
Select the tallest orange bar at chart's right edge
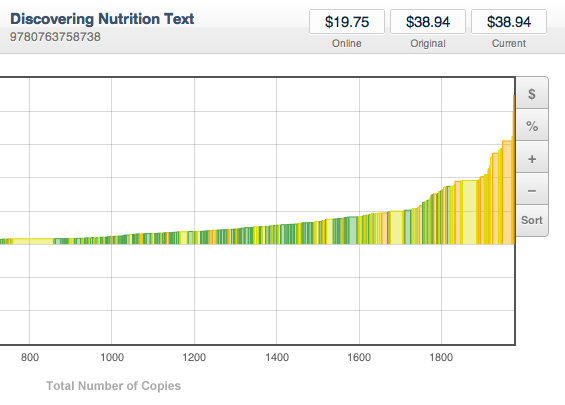514,169
